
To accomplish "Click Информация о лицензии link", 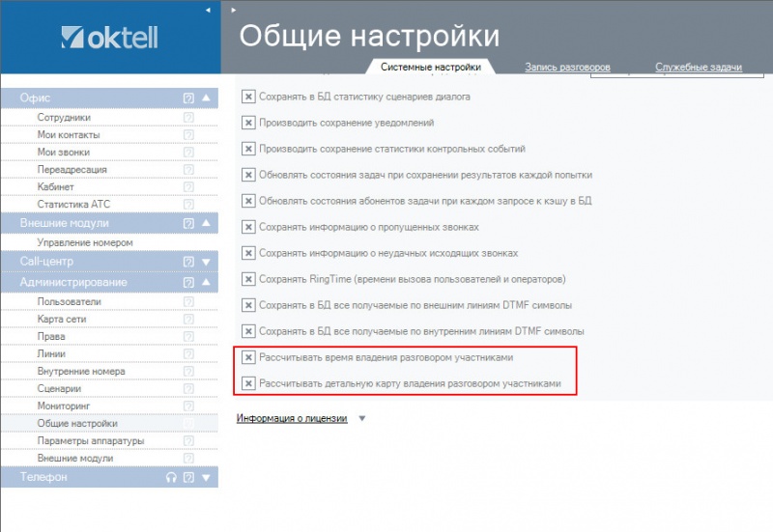I will tap(292, 418).
